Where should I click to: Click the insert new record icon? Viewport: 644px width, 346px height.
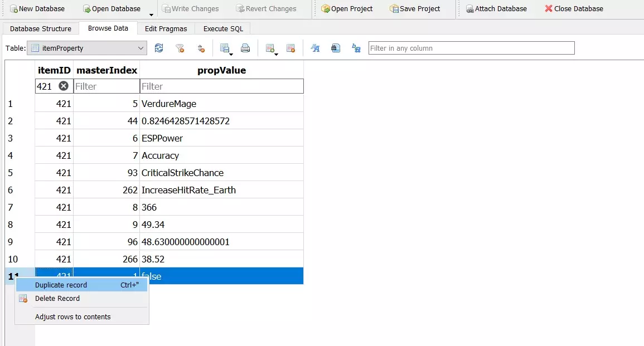point(270,48)
